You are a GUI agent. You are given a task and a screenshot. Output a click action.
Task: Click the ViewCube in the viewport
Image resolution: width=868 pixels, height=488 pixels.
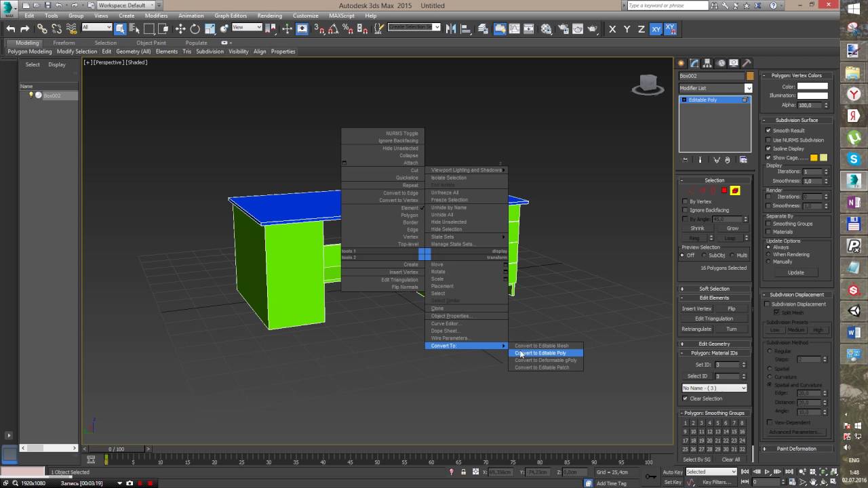click(648, 84)
